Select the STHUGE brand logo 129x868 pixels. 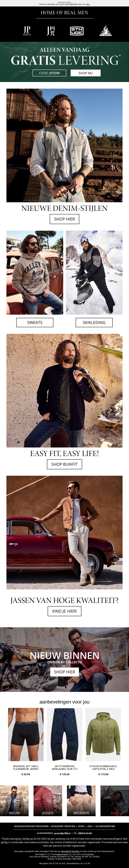76,31
